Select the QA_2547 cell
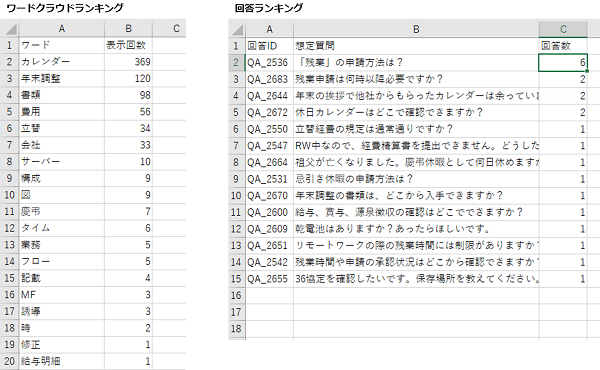 point(269,146)
